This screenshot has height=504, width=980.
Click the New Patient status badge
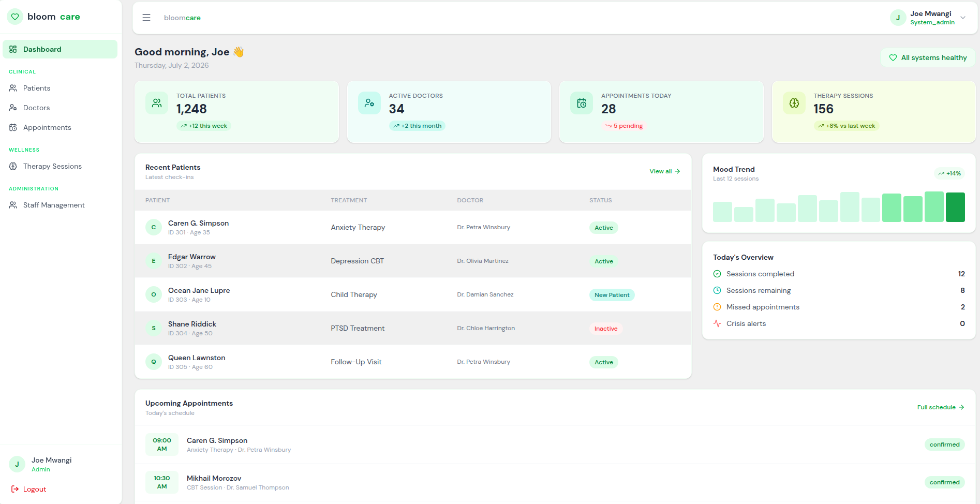(x=612, y=295)
